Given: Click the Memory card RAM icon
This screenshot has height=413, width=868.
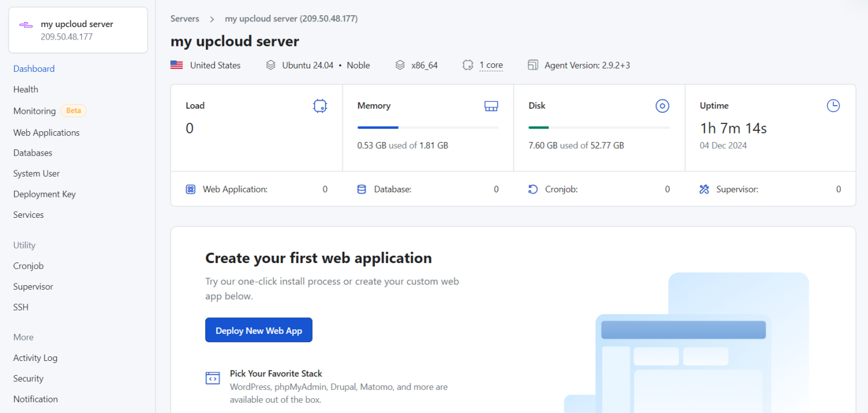Looking at the screenshot, I should (491, 106).
